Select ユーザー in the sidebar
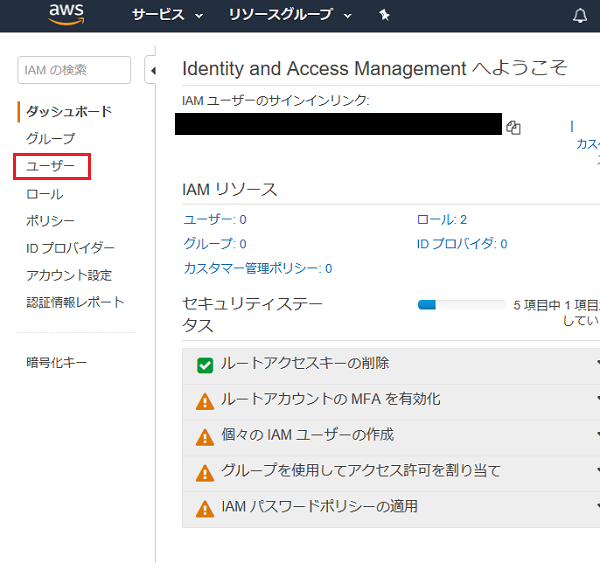 point(50,166)
